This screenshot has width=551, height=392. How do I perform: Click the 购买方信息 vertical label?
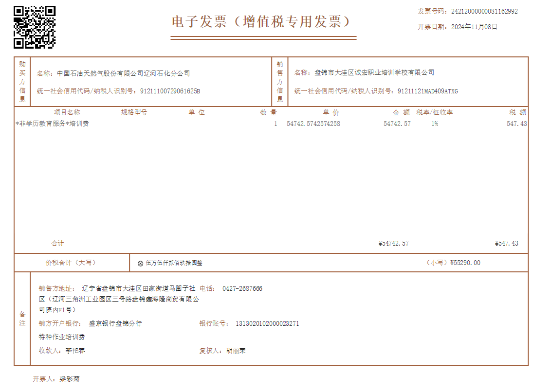click(22, 82)
